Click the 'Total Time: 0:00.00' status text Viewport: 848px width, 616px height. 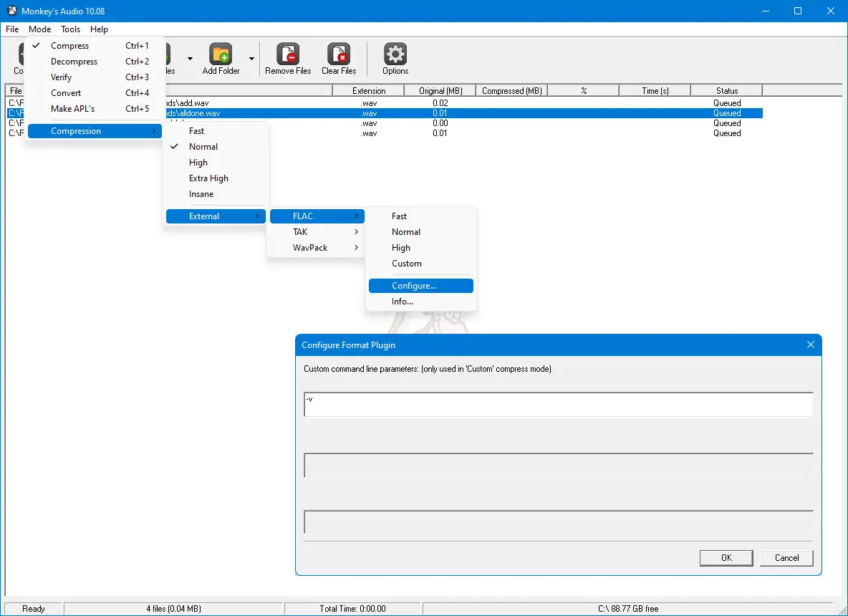(x=352, y=608)
